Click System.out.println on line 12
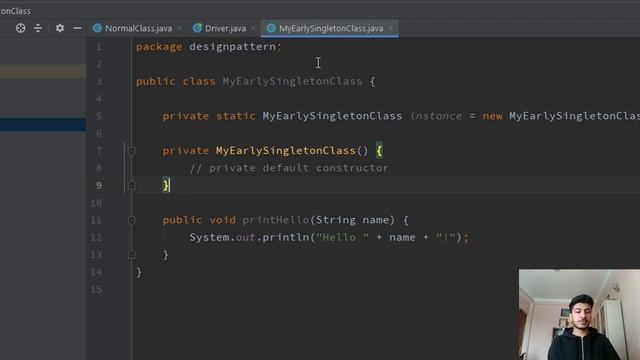 249,237
